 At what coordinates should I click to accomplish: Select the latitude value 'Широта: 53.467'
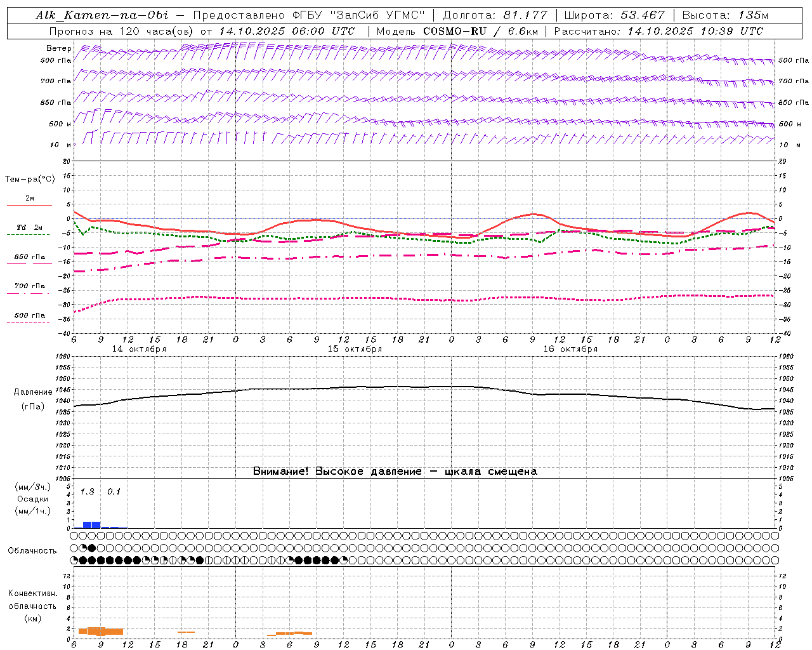tap(614, 15)
